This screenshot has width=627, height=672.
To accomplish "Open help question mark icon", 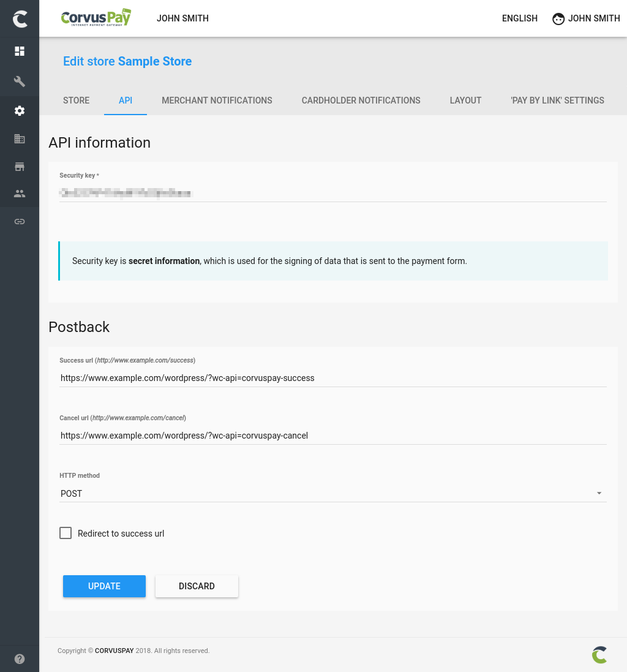I will click(x=20, y=659).
